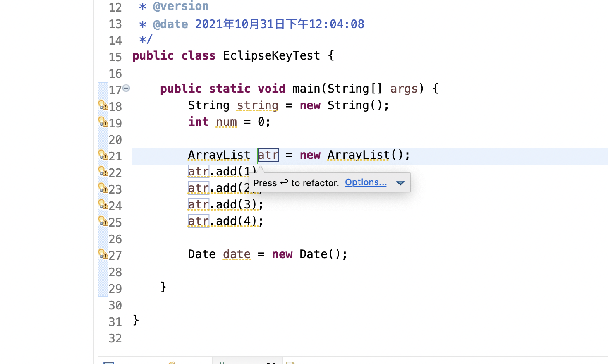Click the closing brace on line 31
The image size is (608, 364).
(x=136, y=320)
